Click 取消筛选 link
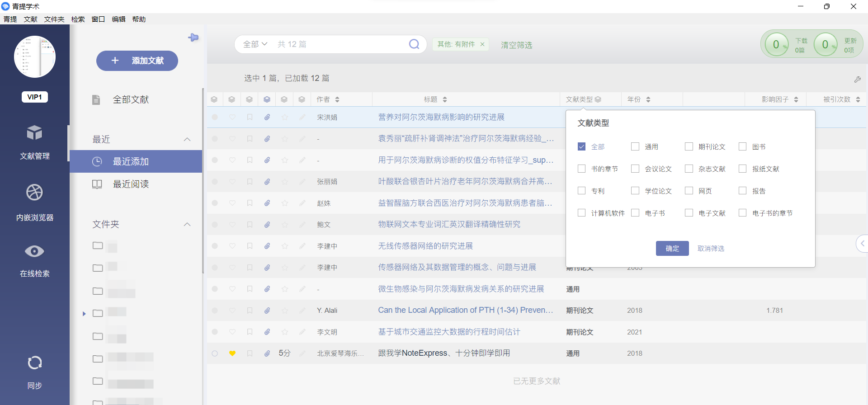 711,248
